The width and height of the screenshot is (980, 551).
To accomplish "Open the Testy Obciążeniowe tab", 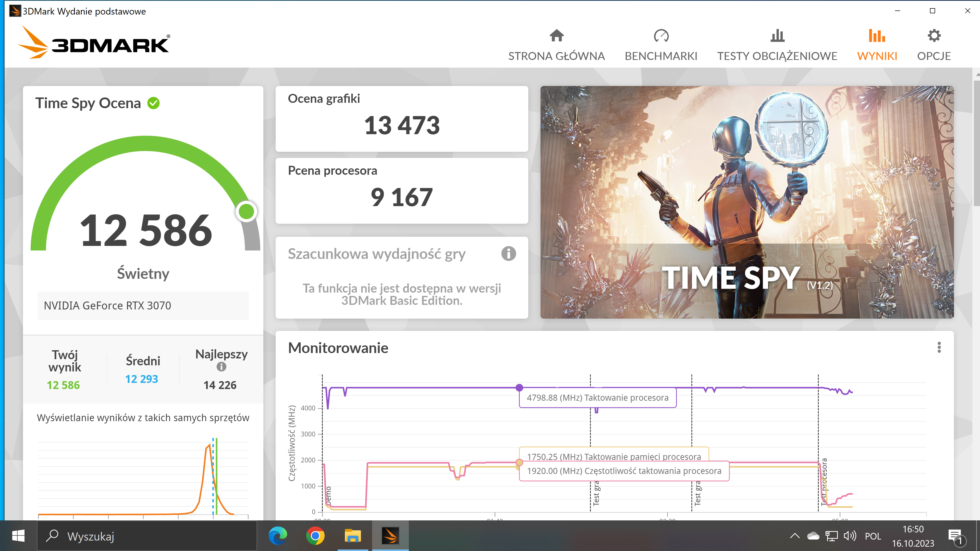I will pos(777,45).
